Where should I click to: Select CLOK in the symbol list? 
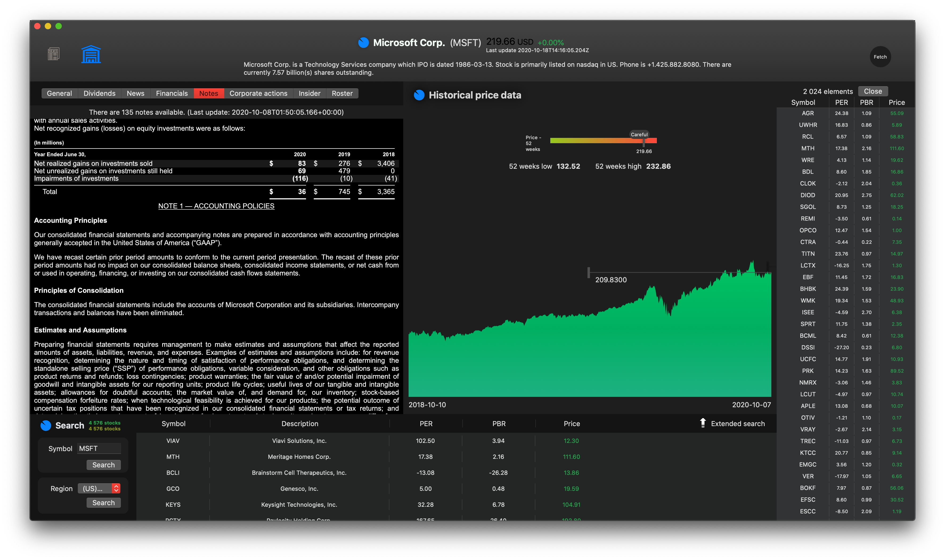(x=846, y=183)
